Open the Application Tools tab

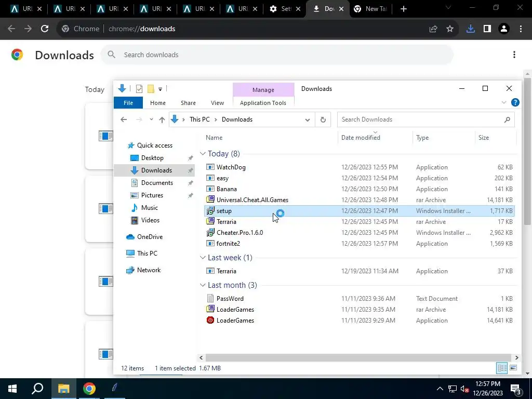[263, 103]
